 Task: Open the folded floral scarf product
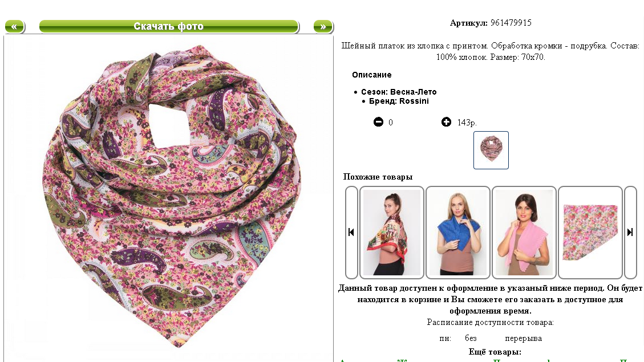[590, 232]
